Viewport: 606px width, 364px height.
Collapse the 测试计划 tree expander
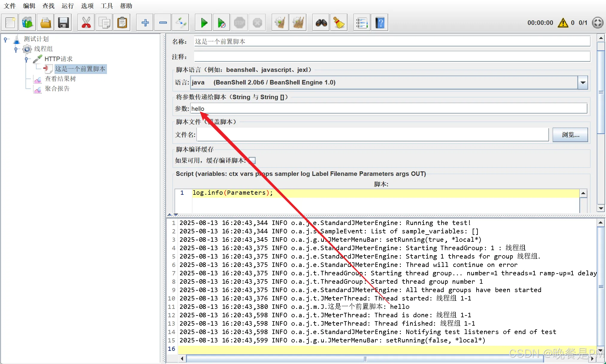[x=6, y=39]
